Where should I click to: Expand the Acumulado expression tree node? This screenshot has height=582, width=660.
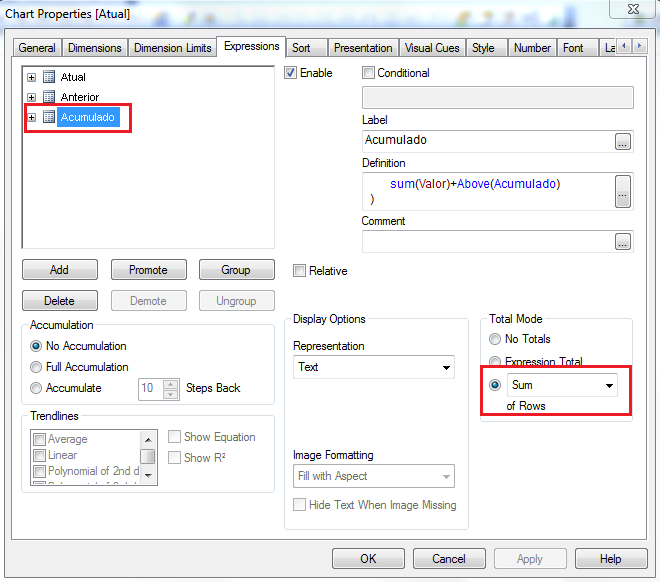click(x=32, y=117)
